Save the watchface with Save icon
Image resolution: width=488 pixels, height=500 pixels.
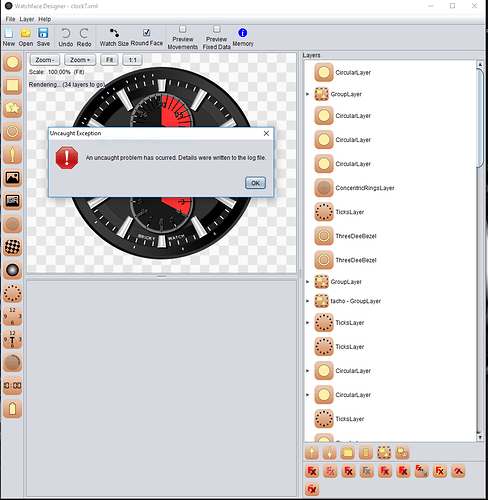pyautogui.click(x=43, y=33)
